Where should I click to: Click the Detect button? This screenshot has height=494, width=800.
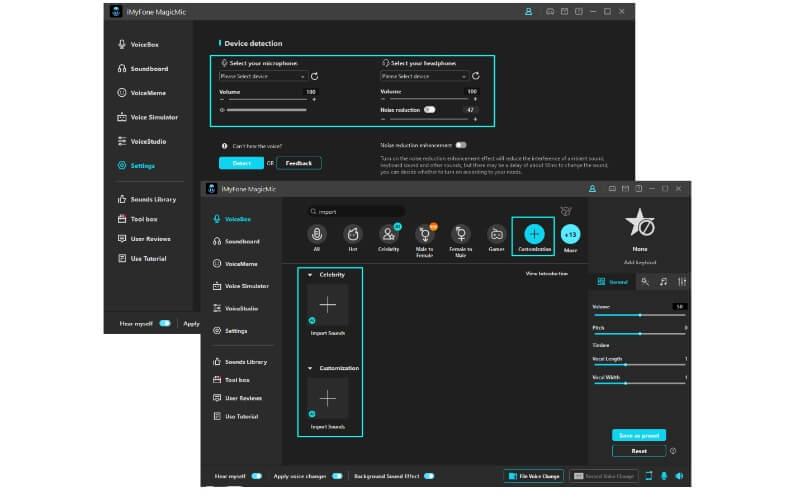pyautogui.click(x=241, y=163)
